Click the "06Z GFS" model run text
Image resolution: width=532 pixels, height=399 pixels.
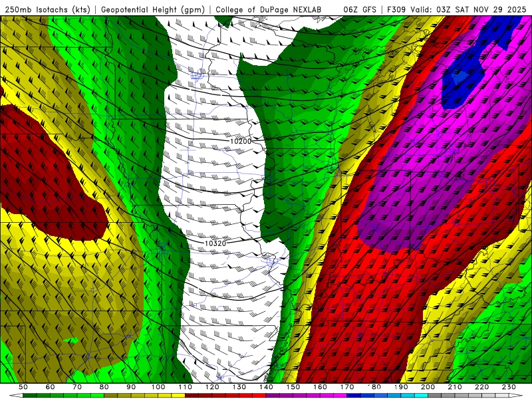point(360,9)
